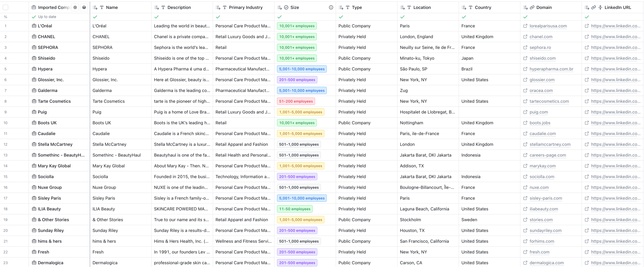Click the database stack icon in first column header
The image size is (644, 267).
tap(84, 7)
